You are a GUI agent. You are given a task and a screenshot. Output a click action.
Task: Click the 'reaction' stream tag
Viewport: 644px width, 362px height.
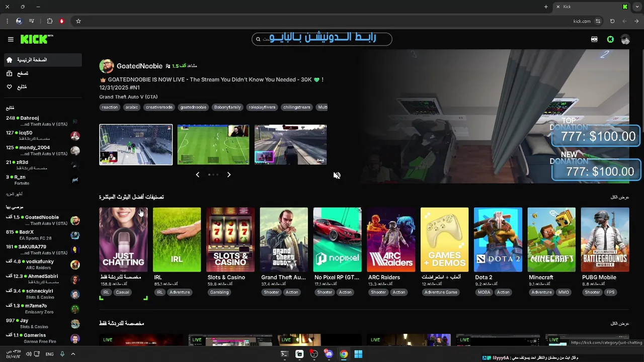(110, 107)
